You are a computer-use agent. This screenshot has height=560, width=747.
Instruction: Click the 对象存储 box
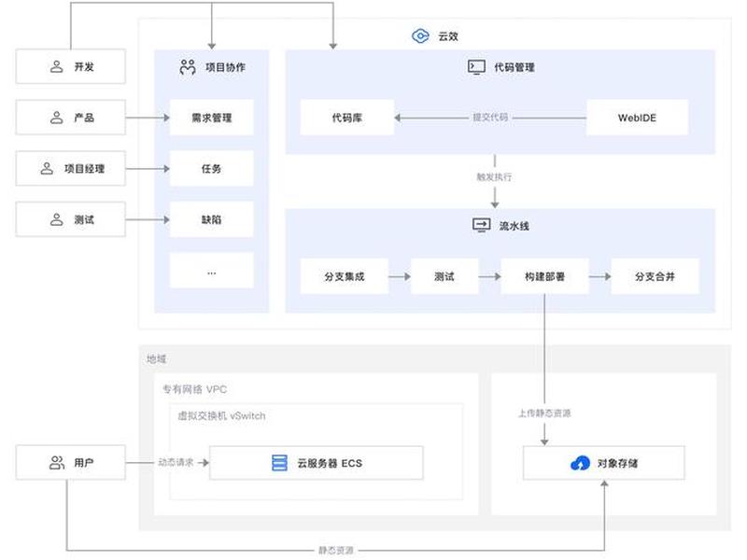pos(603,463)
